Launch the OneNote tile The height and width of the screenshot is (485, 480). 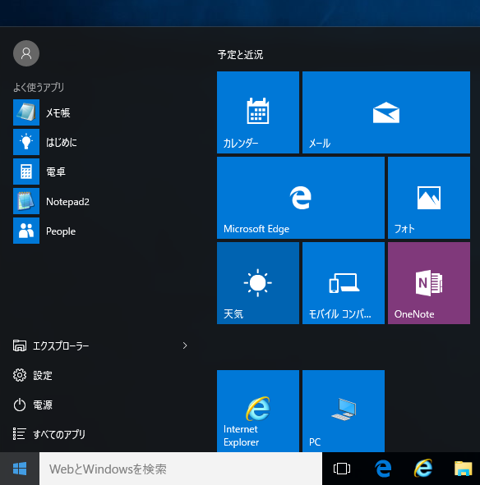pyautogui.click(x=429, y=283)
